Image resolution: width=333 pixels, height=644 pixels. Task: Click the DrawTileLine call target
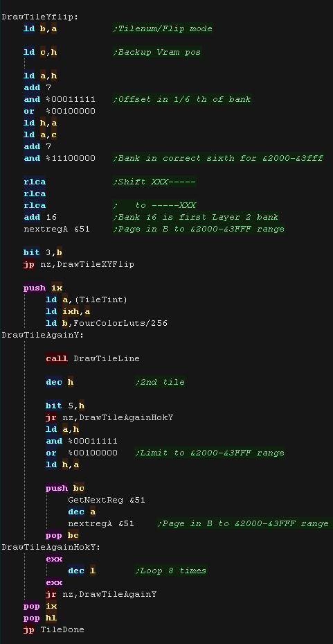106,358
